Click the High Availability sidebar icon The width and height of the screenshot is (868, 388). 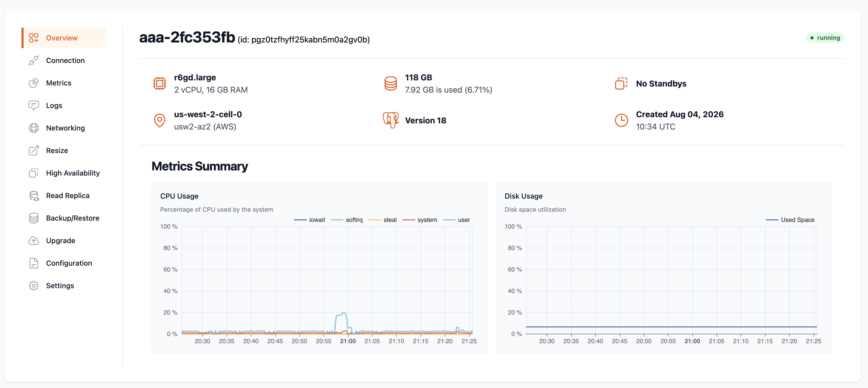[x=34, y=173]
